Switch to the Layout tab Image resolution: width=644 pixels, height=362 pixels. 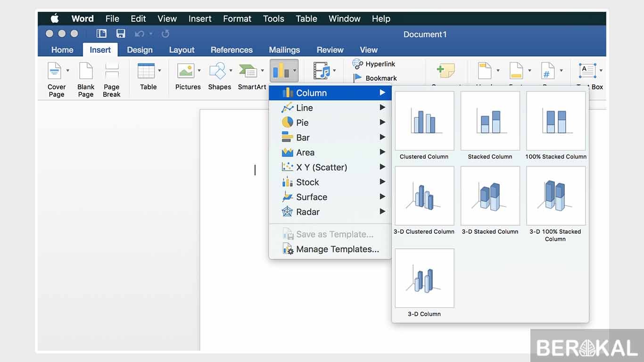click(182, 50)
